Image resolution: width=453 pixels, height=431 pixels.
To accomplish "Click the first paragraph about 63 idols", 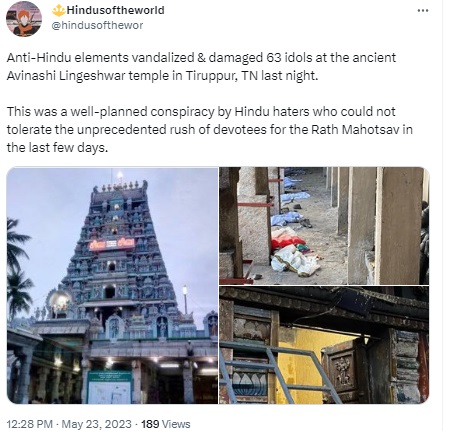I will pyautogui.click(x=201, y=67).
